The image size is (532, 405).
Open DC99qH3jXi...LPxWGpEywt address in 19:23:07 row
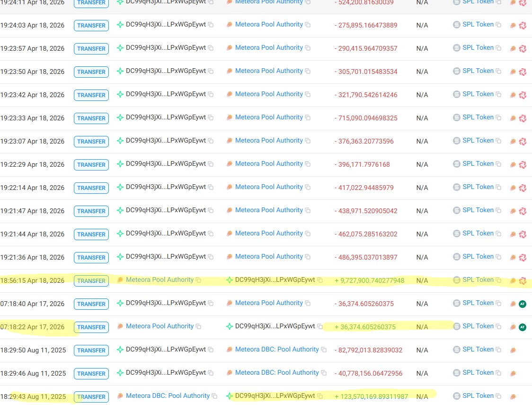[x=166, y=141]
